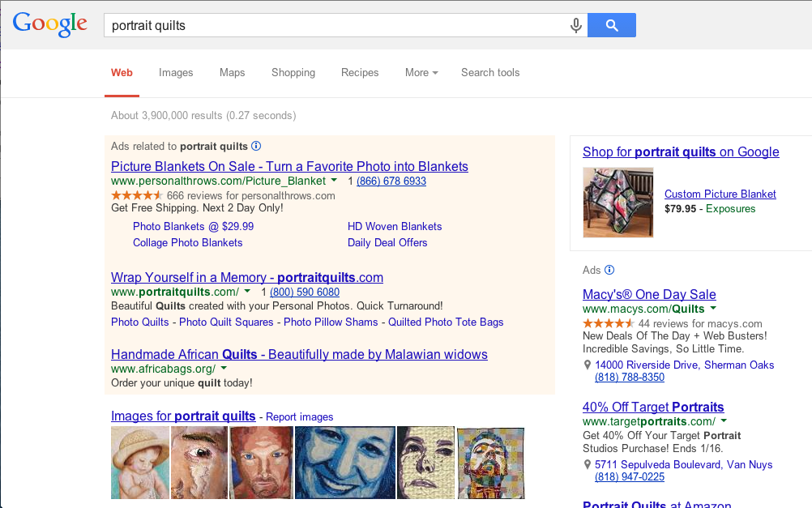Click info icon next to right-column Ads label
Screen dimensions: 812x508
609,270
